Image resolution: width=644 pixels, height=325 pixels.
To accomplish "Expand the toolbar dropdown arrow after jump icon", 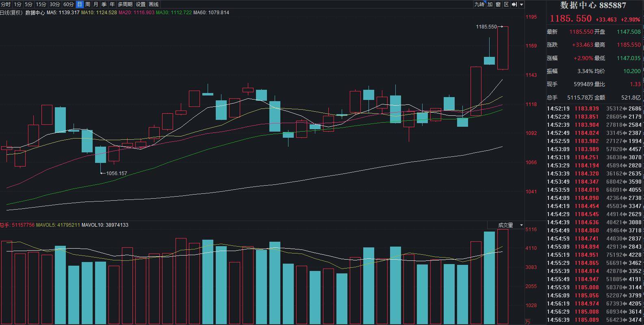I will [522, 4].
